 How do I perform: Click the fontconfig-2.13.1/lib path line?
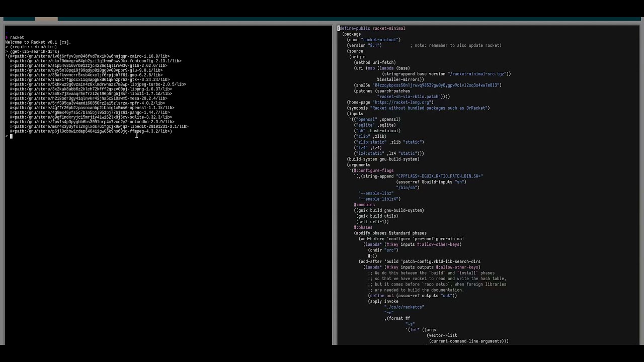[x=96, y=61]
